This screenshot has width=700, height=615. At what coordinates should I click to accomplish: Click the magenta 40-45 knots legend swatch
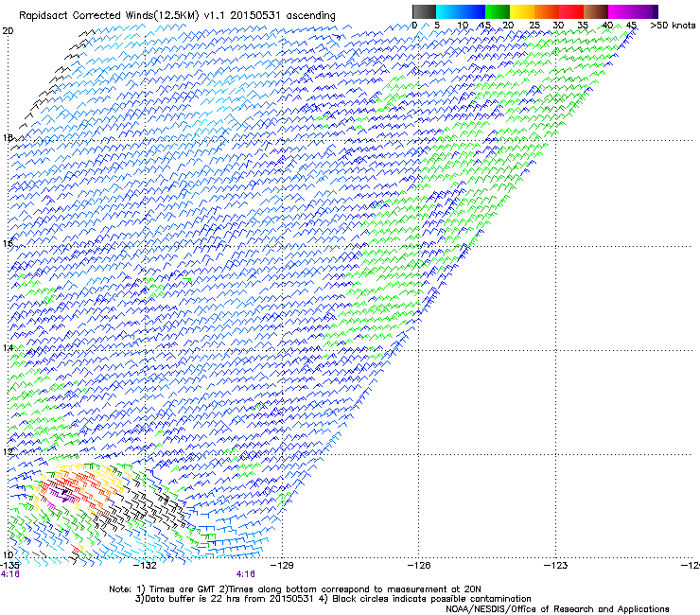point(621,11)
